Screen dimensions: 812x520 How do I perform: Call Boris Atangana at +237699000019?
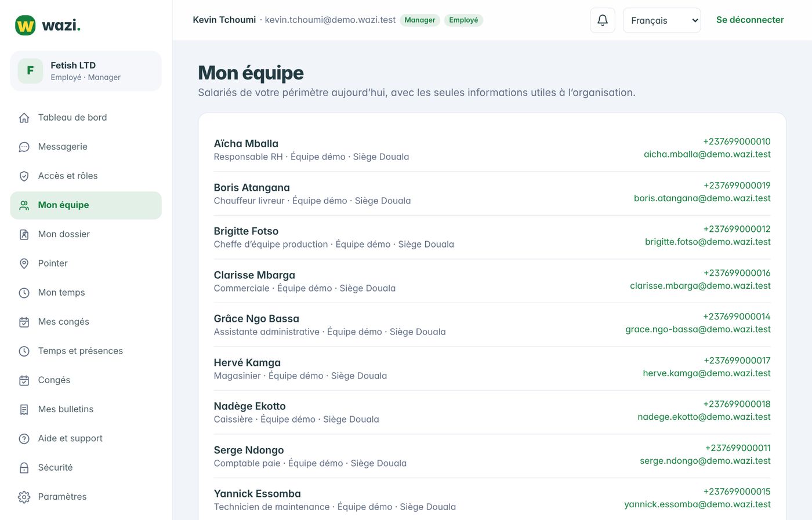[x=737, y=186]
